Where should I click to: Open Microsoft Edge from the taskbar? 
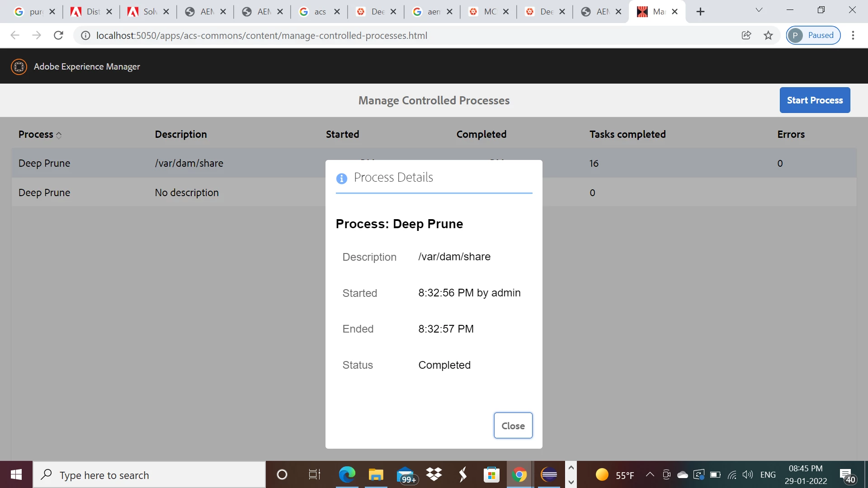click(347, 475)
